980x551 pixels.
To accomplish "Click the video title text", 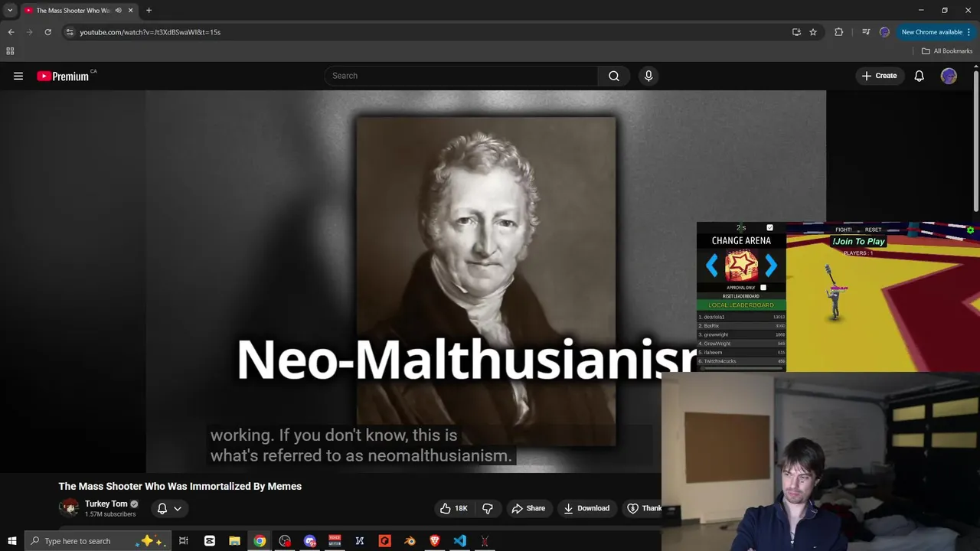I will click(180, 486).
